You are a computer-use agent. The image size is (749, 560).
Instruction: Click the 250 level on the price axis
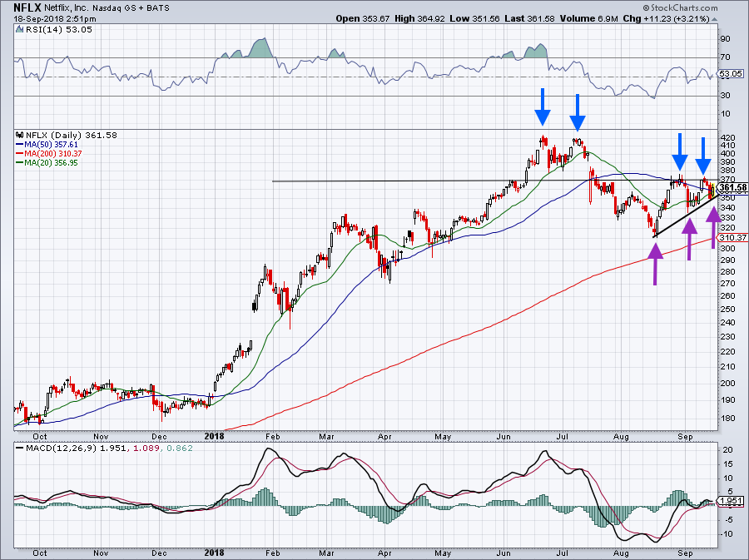click(x=727, y=309)
